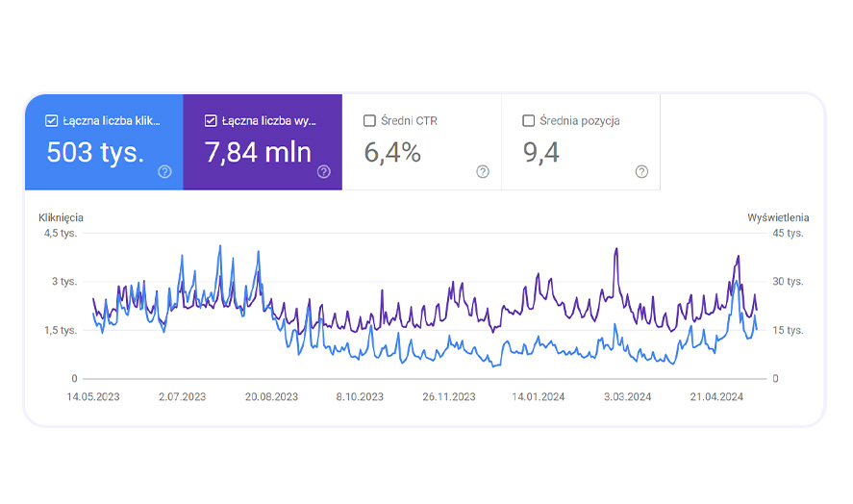Uncheck the Łączna liczba wyświetleń checkbox

click(211, 121)
